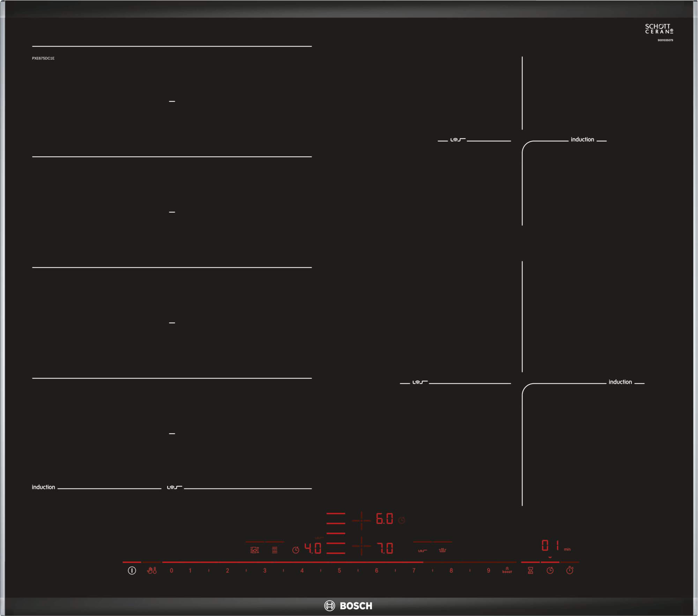Set power level to 0 on slider
698x616 pixels.
click(171, 571)
